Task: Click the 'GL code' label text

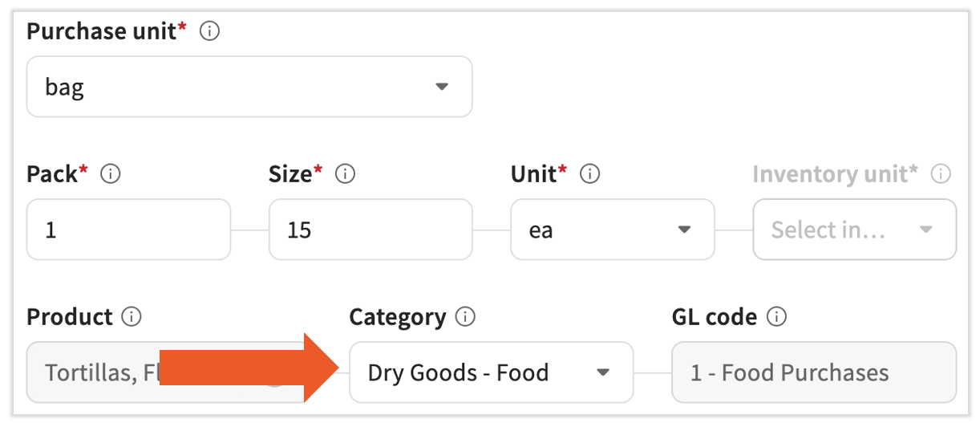Action: (714, 317)
